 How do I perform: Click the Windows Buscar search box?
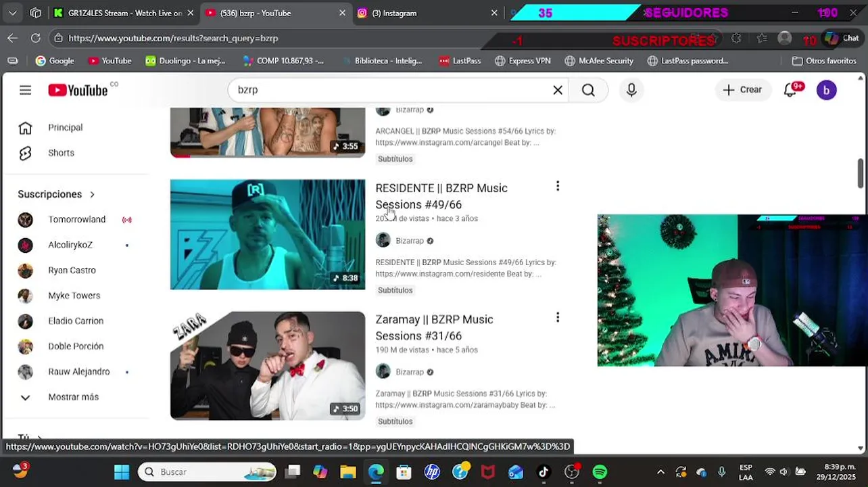click(208, 472)
